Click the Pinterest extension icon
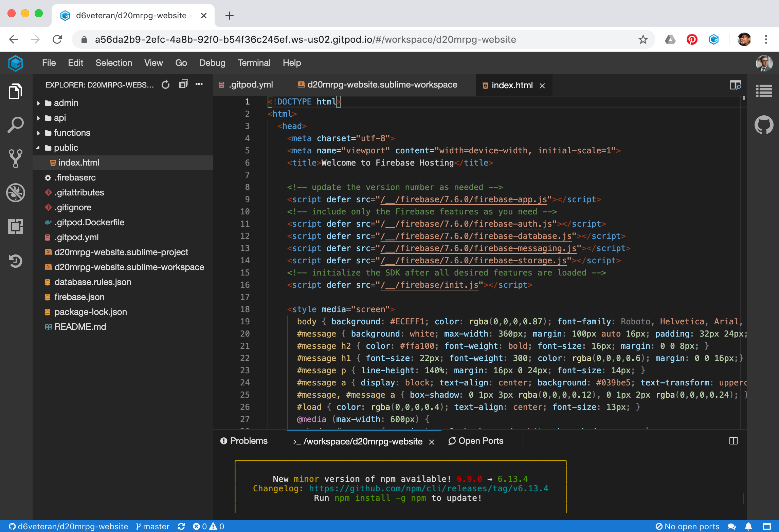 pyautogui.click(x=692, y=40)
